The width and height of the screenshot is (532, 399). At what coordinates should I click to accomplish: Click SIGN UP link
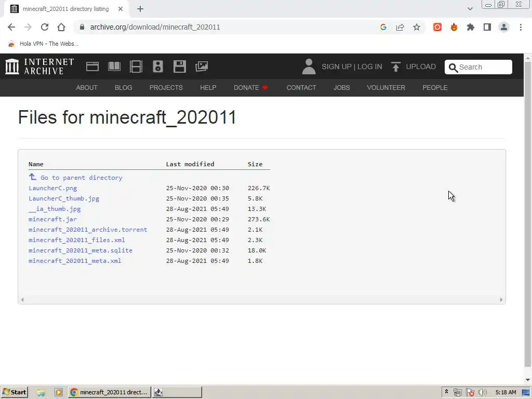tap(337, 66)
